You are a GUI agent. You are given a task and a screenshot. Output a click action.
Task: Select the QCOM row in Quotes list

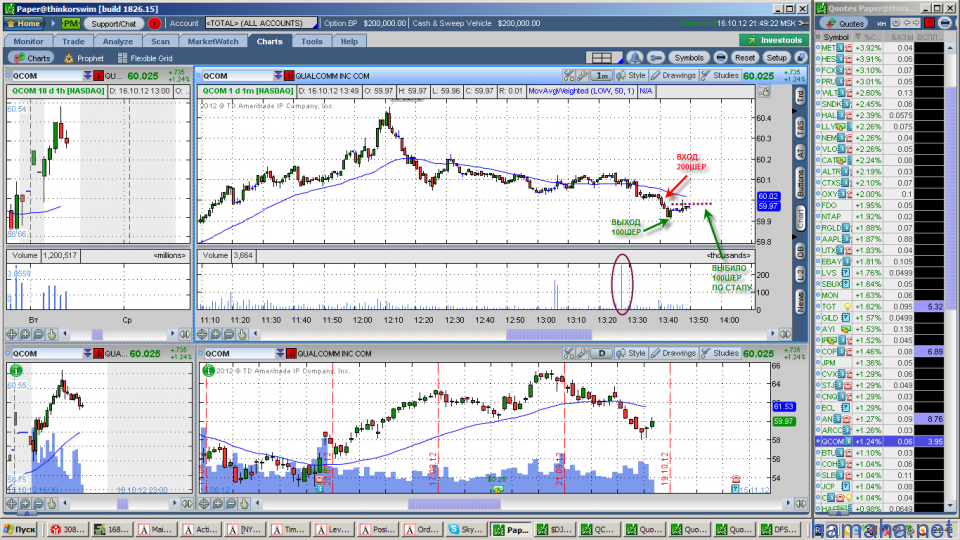[879, 441]
